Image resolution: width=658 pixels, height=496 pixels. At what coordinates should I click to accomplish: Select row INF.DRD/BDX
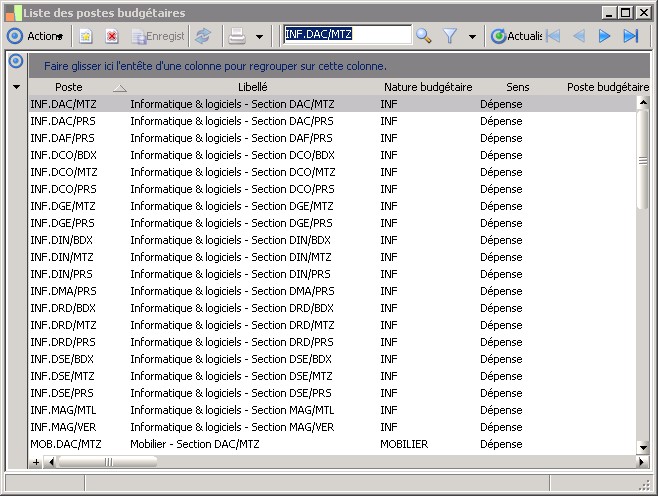pyautogui.click(x=333, y=308)
